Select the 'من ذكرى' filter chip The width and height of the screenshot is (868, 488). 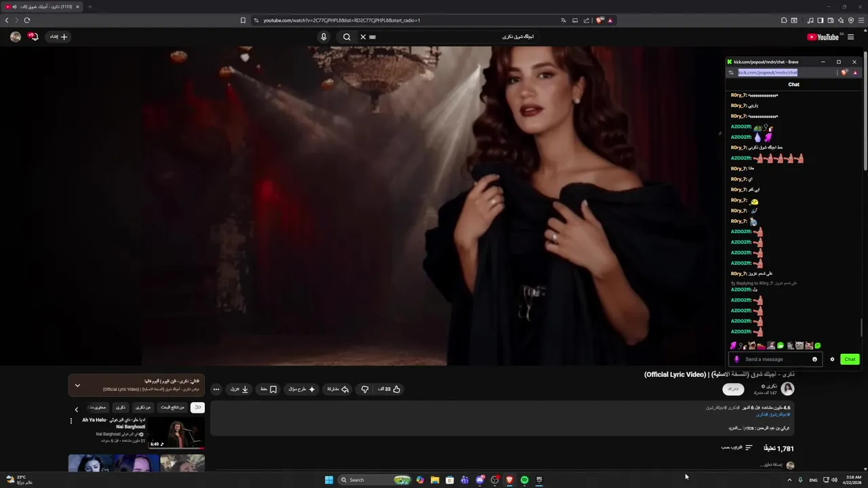143,407
